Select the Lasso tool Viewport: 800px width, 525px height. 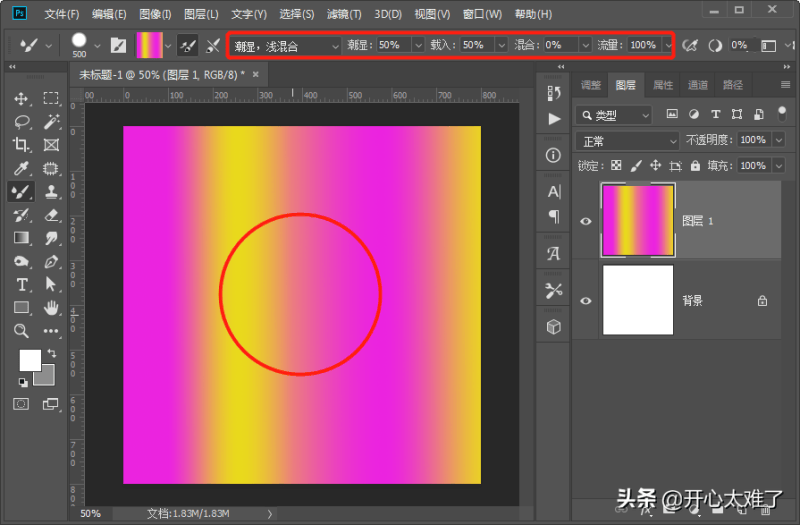point(21,121)
